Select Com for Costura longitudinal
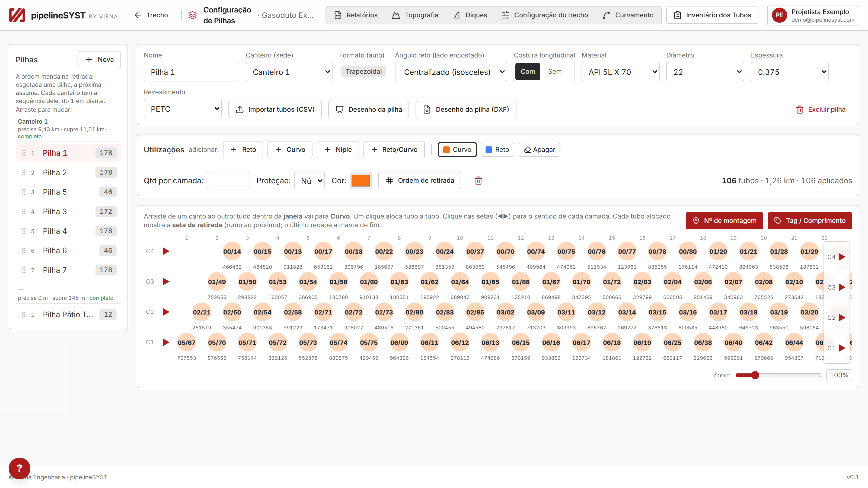The width and height of the screenshot is (868, 488). tap(528, 71)
